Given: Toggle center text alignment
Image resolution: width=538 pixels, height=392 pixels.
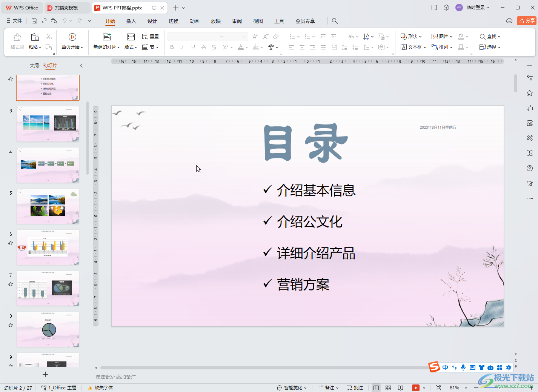Looking at the screenshot, I should click(x=302, y=47).
